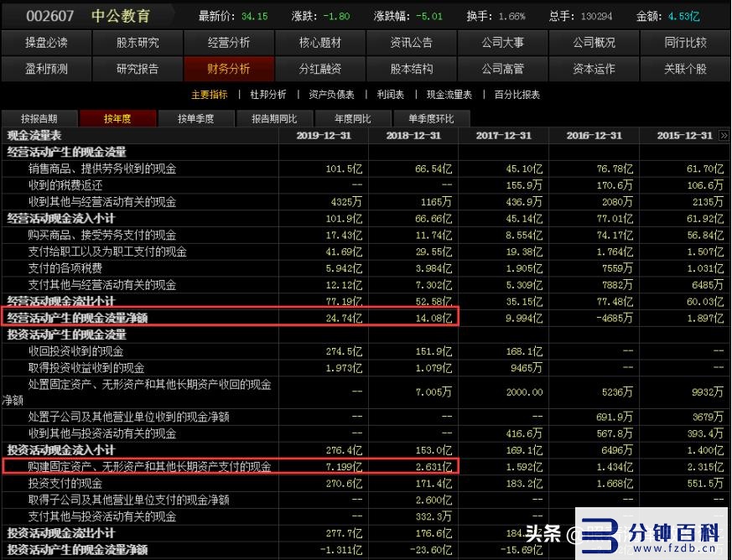
Task: Open the 操盘必读 section
Action: (46, 43)
